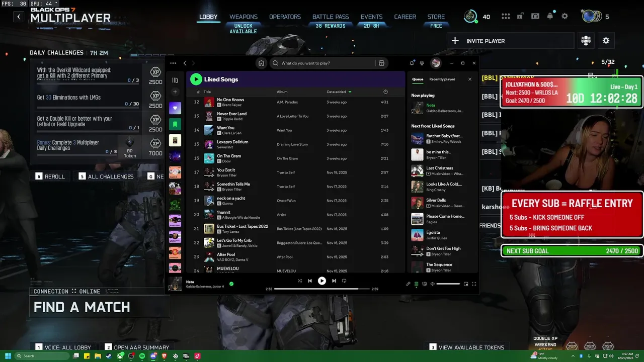This screenshot has width=644, height=362.
Task: Open the EVENTS tab
Action: pos(371,17)
